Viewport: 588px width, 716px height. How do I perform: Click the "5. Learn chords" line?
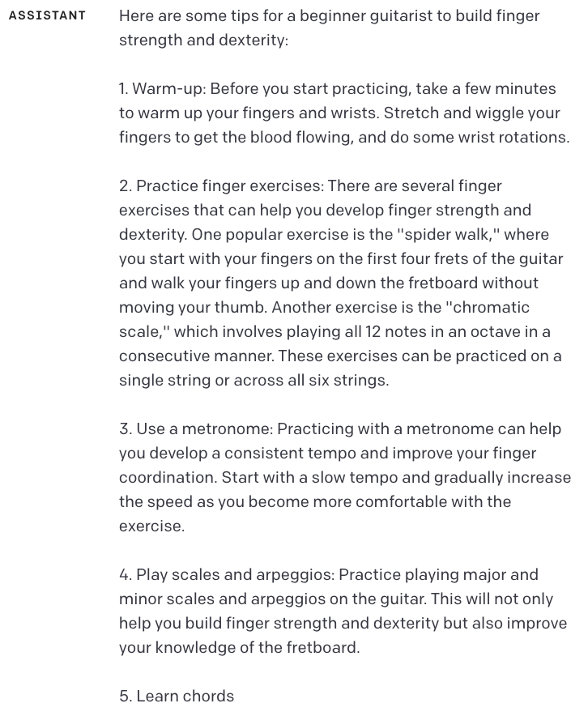coord(177,696)
